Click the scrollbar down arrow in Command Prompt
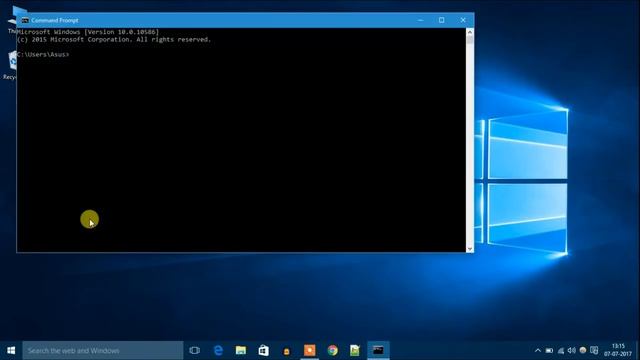This screenshot has height=360, width=640. click(x=470, y=249)
